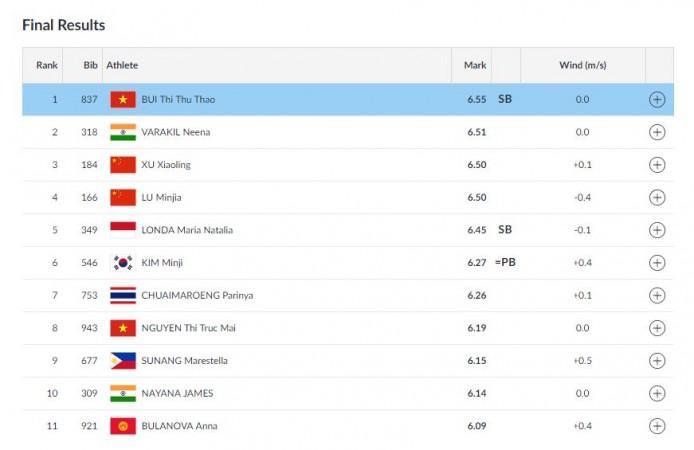Expand VARAKIL Neena's result row
Image resolution: width=694 pixels, height=450 pixels.
[x=657, y=132]
